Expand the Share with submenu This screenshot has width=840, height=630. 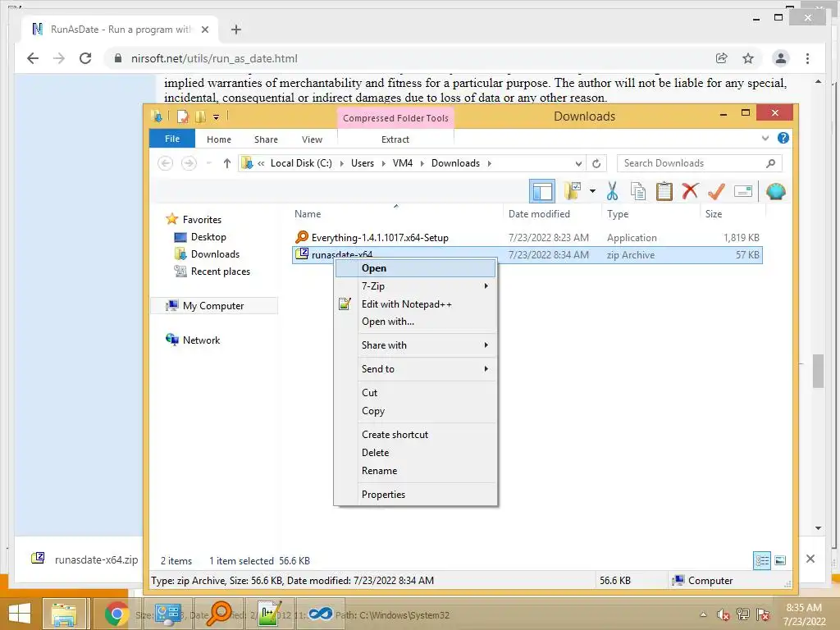(x=416, y=345)
